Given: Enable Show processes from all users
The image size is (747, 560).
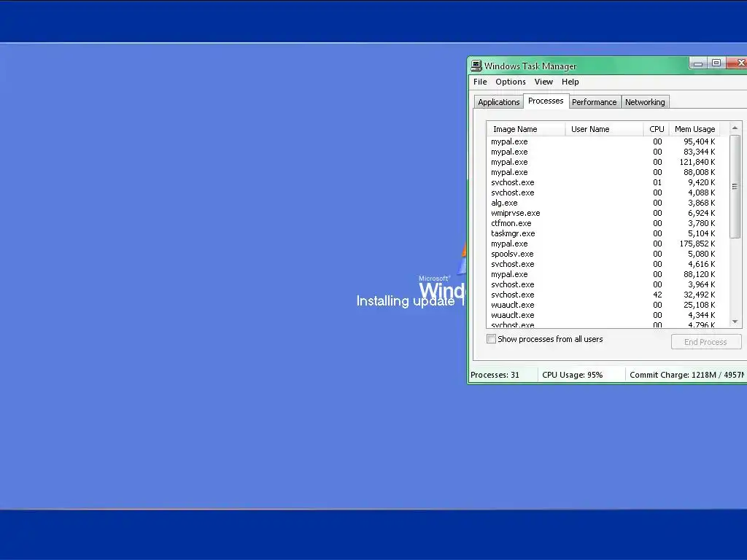Looking at the screenshot, I should click(491, 339).
